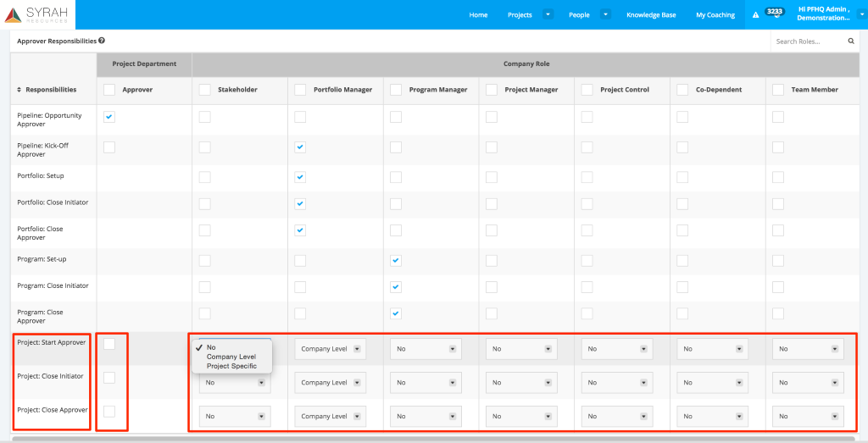Click the Company Role group header
This screenshot has height=443, width=868.
coord(526,64)
